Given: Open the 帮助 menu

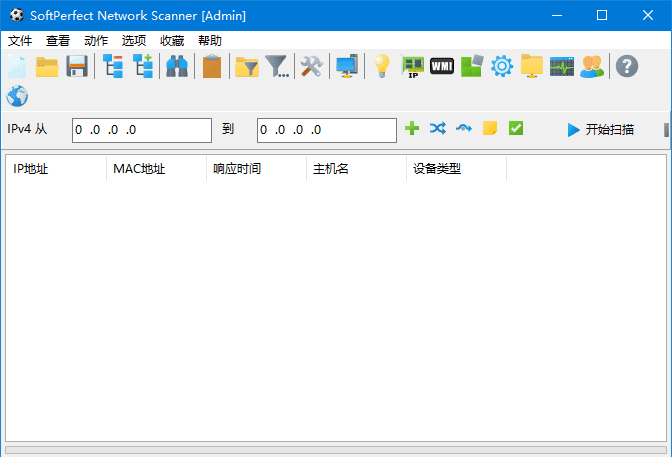Looking at the screenshot, I should [210, 41].
